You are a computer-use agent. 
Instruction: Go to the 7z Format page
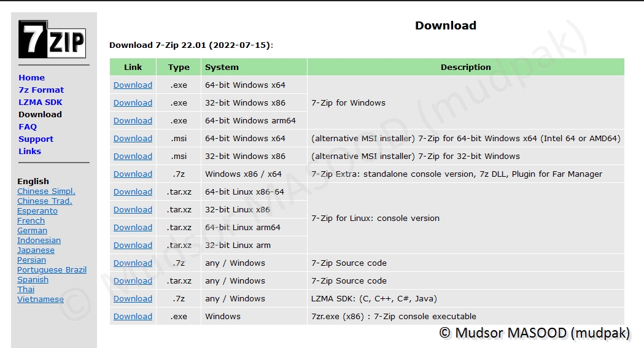41,90
